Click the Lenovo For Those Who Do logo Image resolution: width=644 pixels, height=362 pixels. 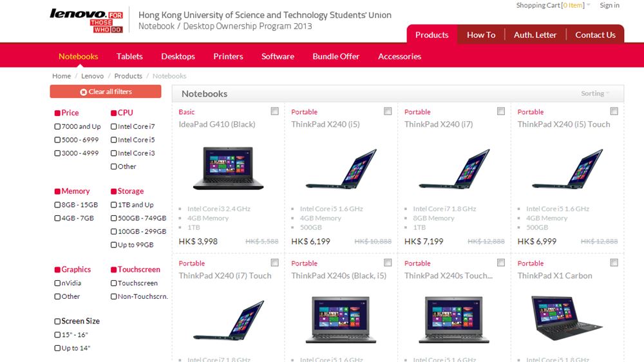point(86,20)
